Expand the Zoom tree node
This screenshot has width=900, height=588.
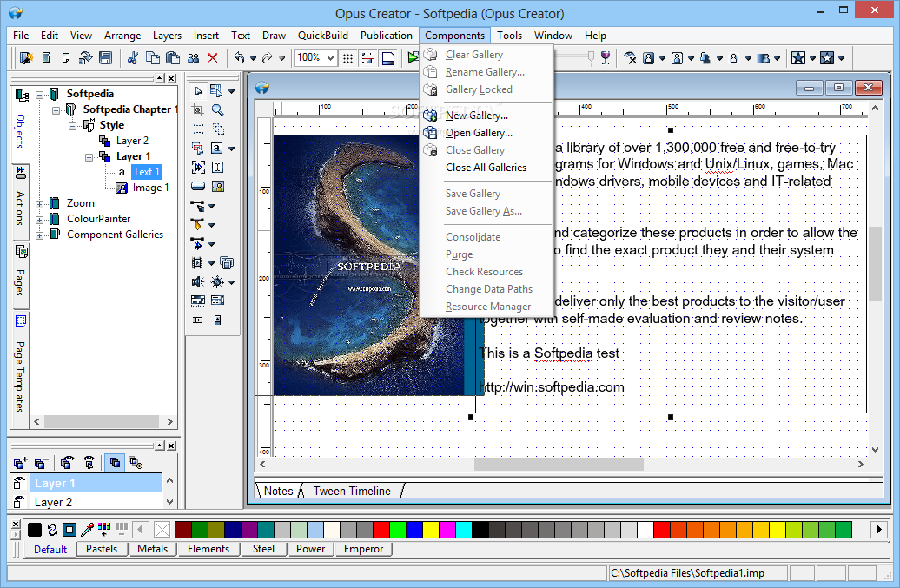pyautogui.click(x=40, y=204)
